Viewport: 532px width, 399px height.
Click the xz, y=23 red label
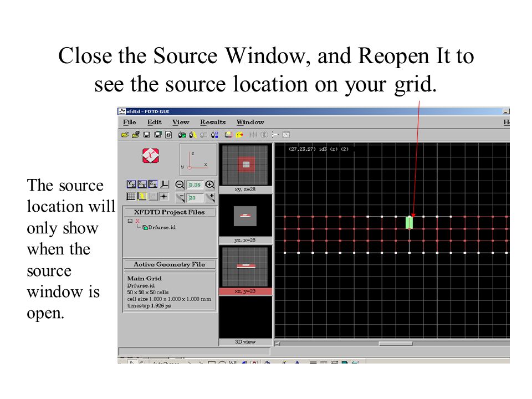[x=245, y=291]
